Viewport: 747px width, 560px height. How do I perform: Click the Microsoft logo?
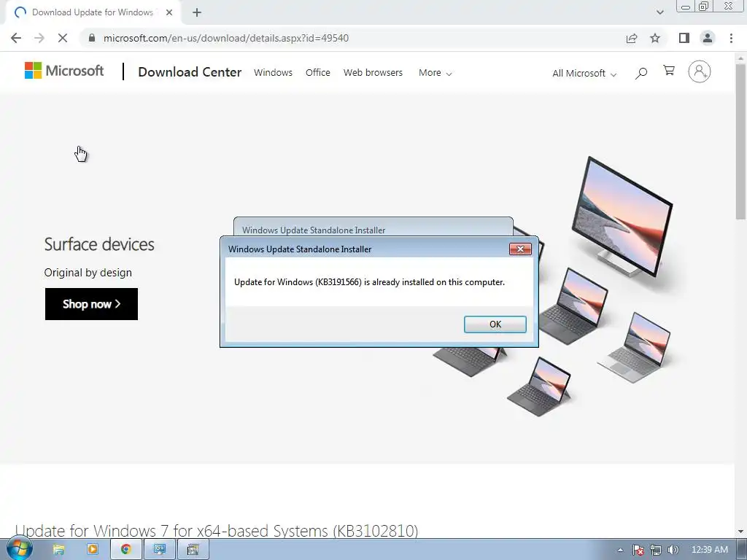(64, 71)
